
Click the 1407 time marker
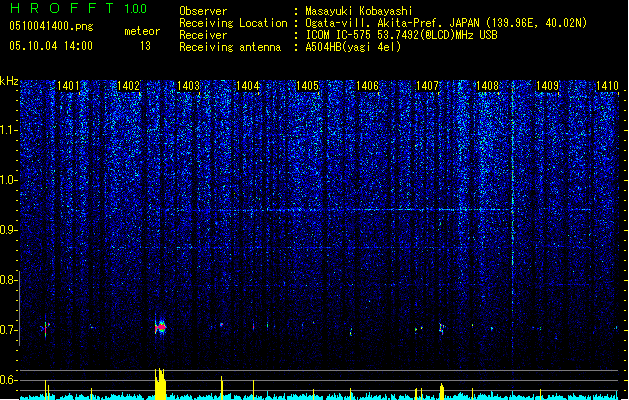pos(428,86)
